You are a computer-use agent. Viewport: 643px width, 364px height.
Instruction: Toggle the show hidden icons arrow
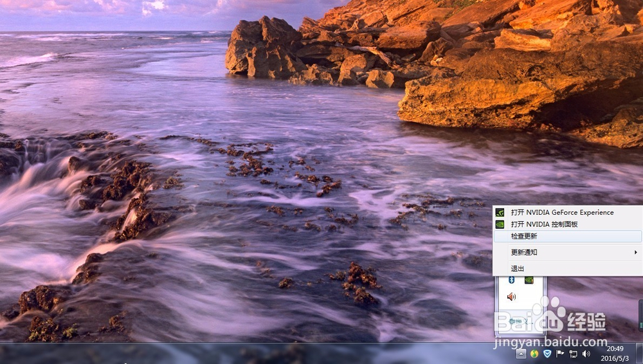(521, 354)
